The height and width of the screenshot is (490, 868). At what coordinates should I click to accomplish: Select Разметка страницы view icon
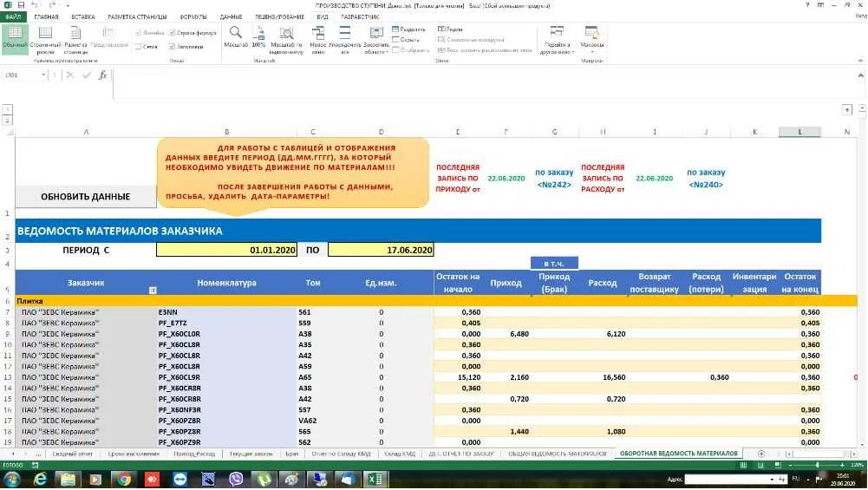[x=75, y=39]
